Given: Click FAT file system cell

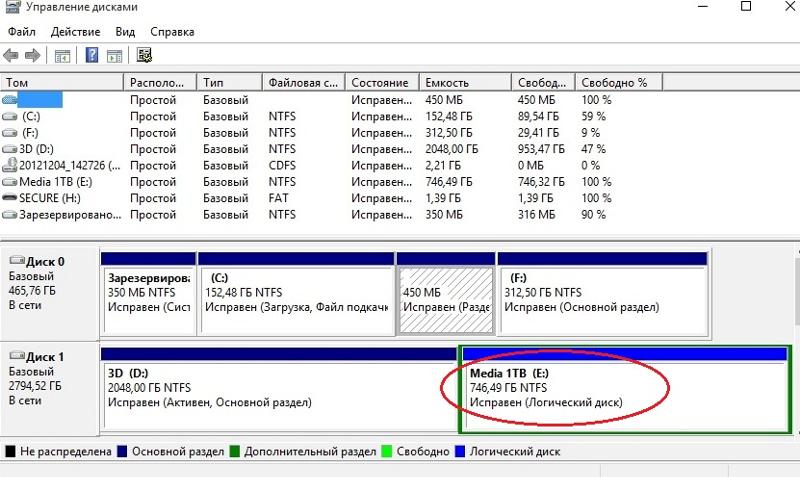Looking at the screenshot, I should pyautogui.click(x=279, y=198).
